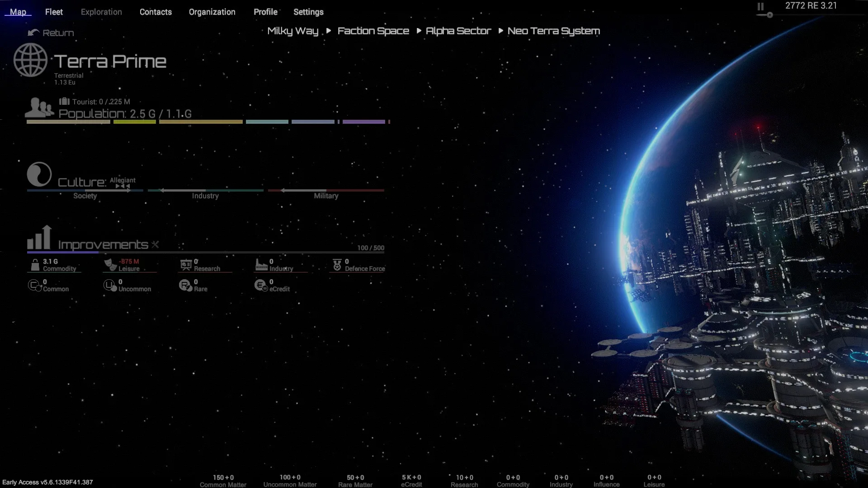Adjust the game speed slider handle

click(769, 15)
